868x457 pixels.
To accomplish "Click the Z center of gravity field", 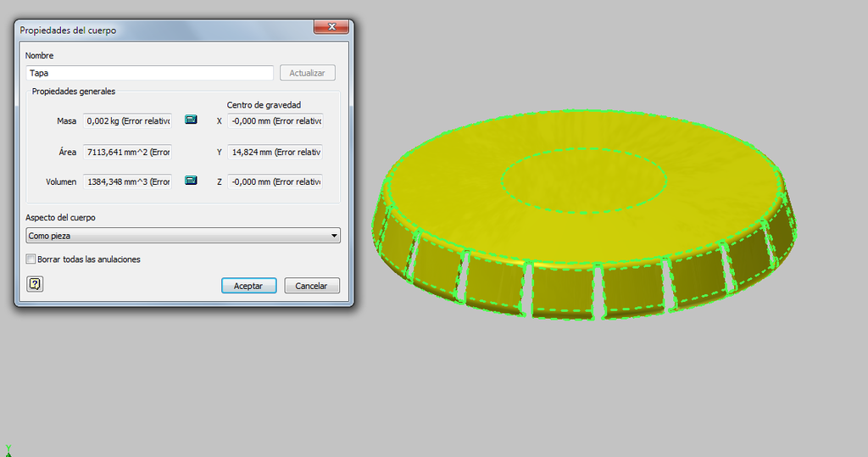I will click(275, 181).
